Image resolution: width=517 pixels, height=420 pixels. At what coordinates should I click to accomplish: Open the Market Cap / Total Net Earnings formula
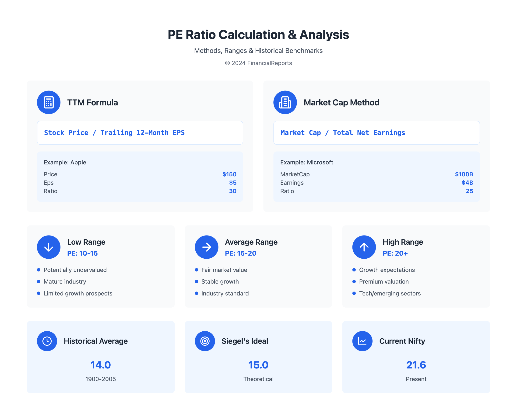[x=343, y=133]
